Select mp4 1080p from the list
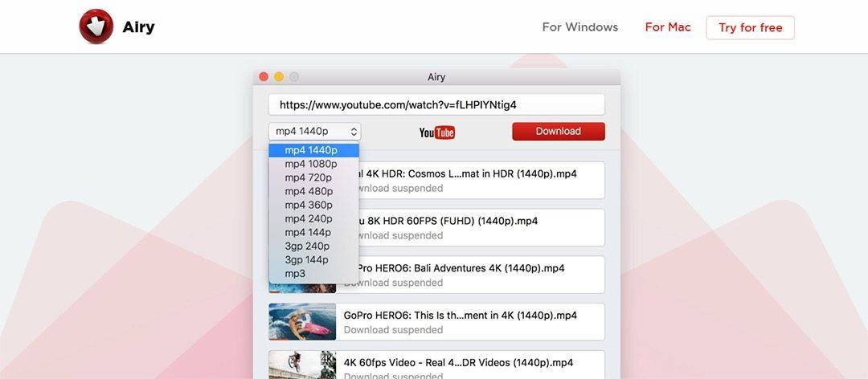Screen dimensions: 868x379 [x=314, y=164]
